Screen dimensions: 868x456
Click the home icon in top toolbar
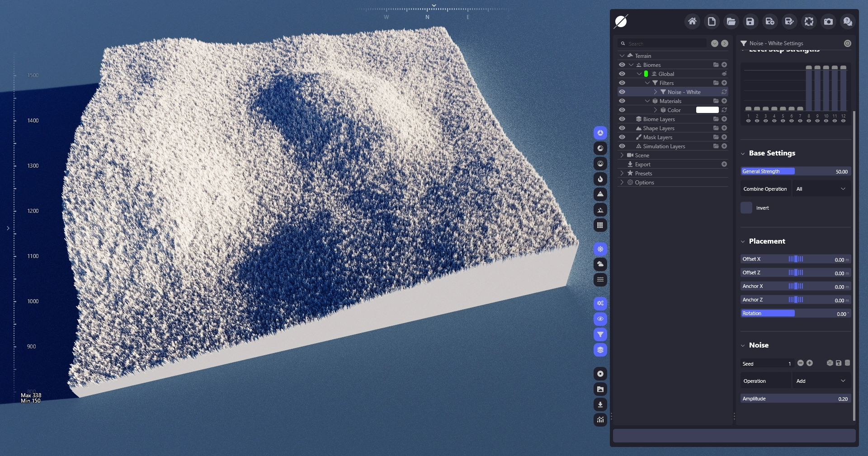point(692,22)
